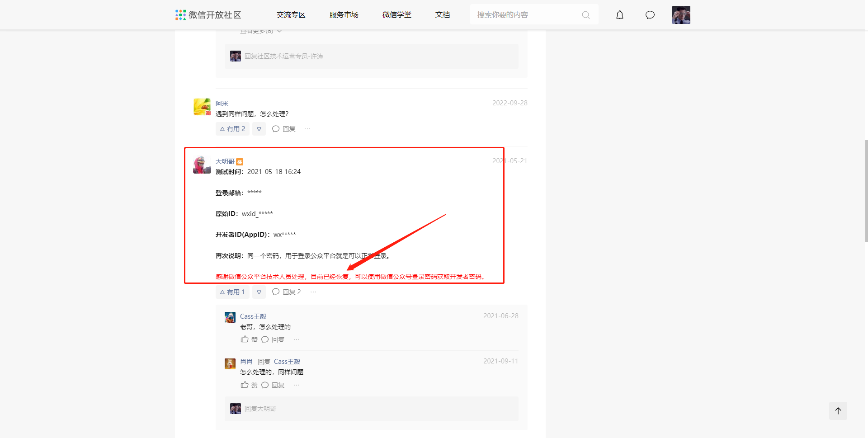
Task: Click the search magnifier icon
Action: (586, 15)
